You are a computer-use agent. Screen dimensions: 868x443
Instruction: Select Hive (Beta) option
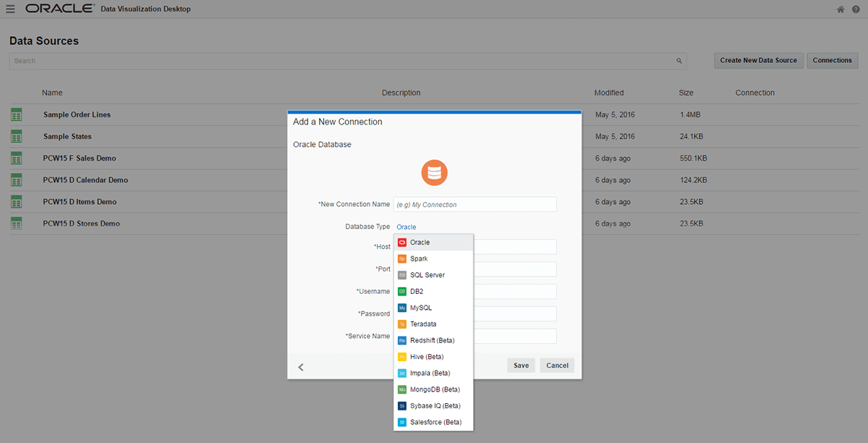point(433,357)
